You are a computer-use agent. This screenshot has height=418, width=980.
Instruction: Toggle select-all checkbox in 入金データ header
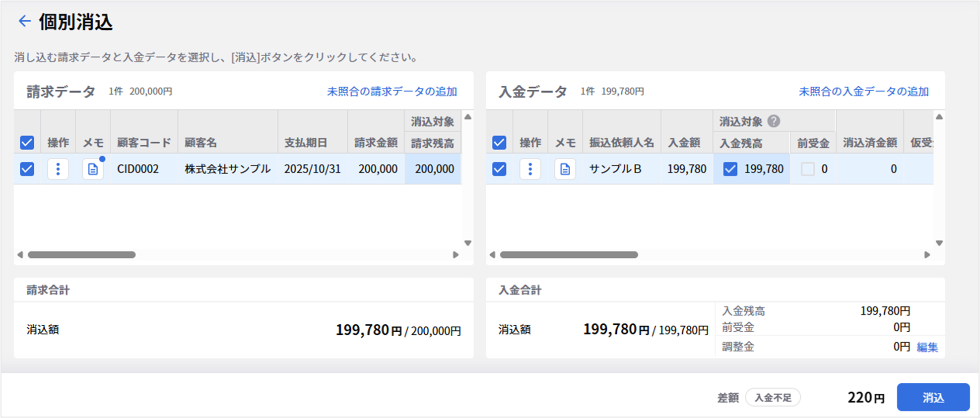tap(499, 143)
